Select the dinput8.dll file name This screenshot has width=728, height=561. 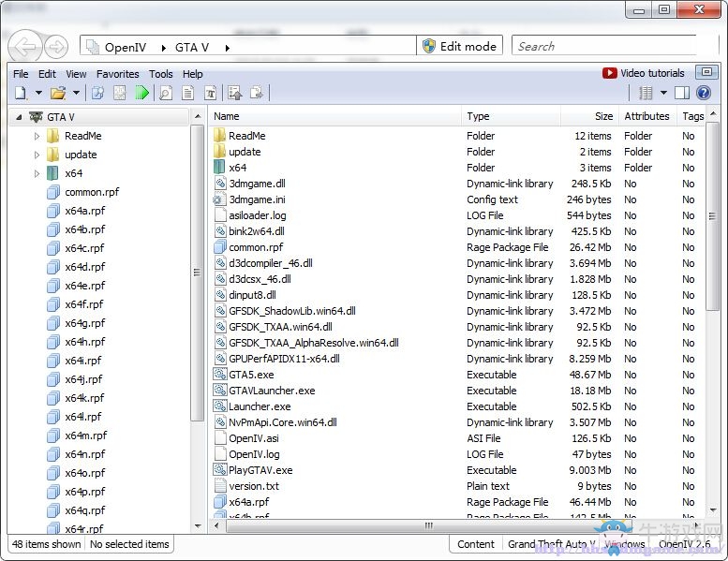click(252, 295)
